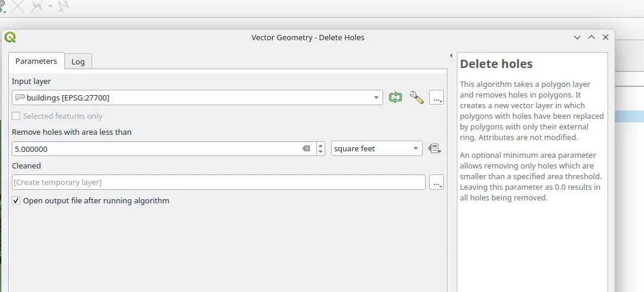Open the Cleaned output options menu button
Screen dimensions: 644x292
click(x=437, y=183)
